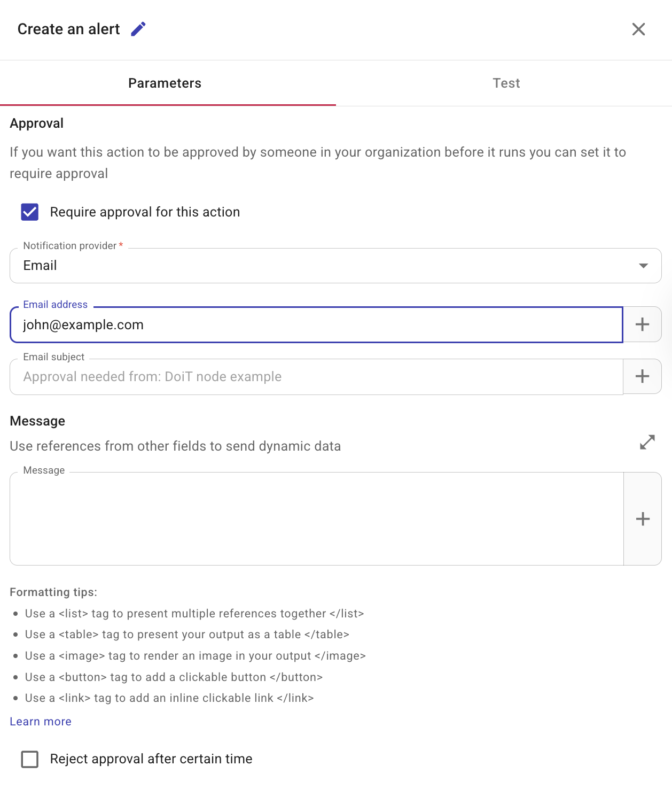672x789 pixels.
Task: Expand the message editor with arrows icon
Action: pyautogui.click(x=647, y=442)
